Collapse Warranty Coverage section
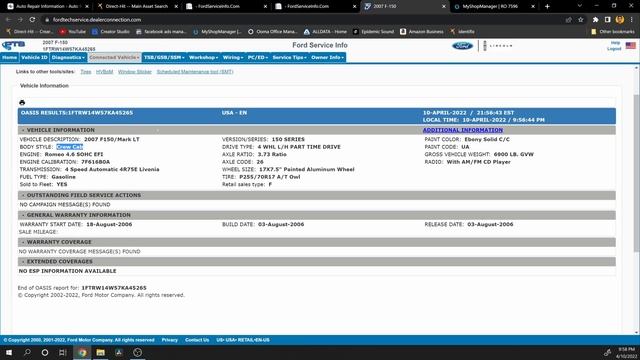The width and height of the screenshot is (640, 360). (23, 242)
